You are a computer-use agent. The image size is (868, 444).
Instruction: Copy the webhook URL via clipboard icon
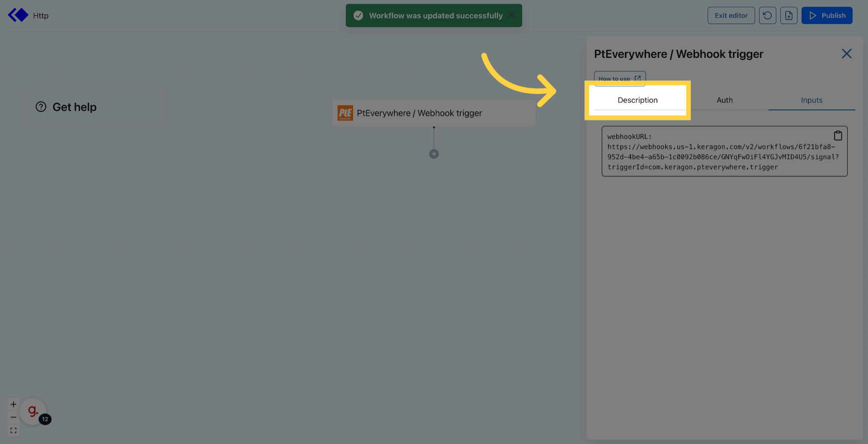point(838,135)
